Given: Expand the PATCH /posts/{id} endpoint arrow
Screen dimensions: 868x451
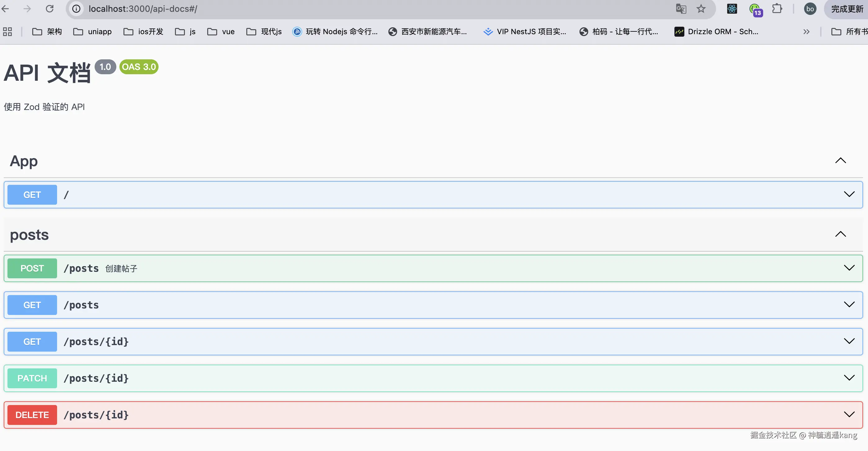Looking at the screenshot, I should 849,378.
